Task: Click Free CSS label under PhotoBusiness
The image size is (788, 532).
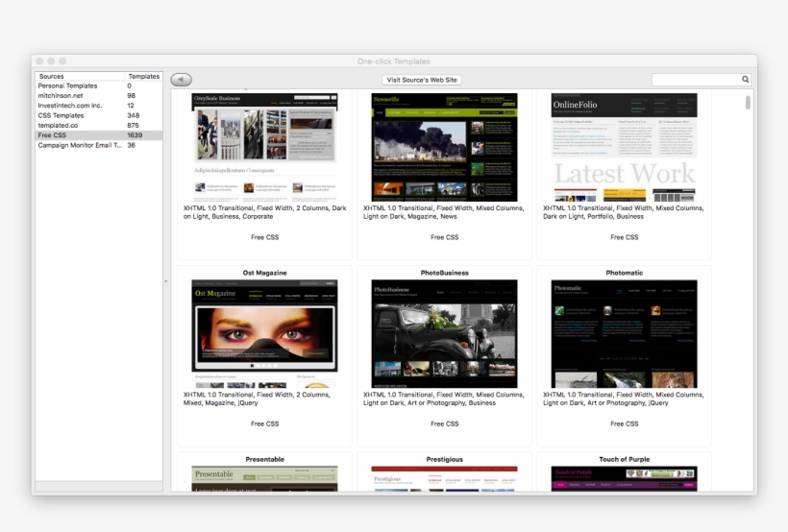Action: click(444, 424)
